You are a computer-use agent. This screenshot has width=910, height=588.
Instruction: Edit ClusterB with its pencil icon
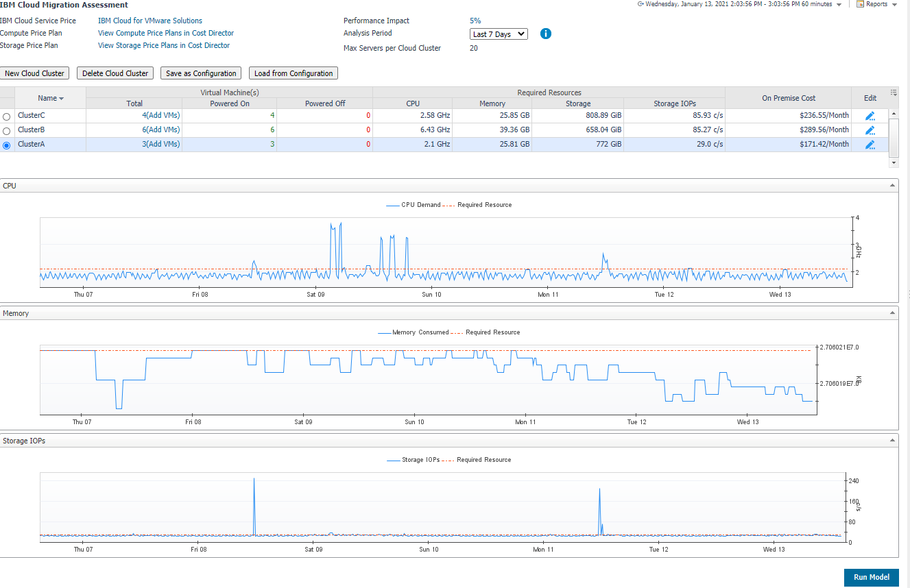pos(870,130)
